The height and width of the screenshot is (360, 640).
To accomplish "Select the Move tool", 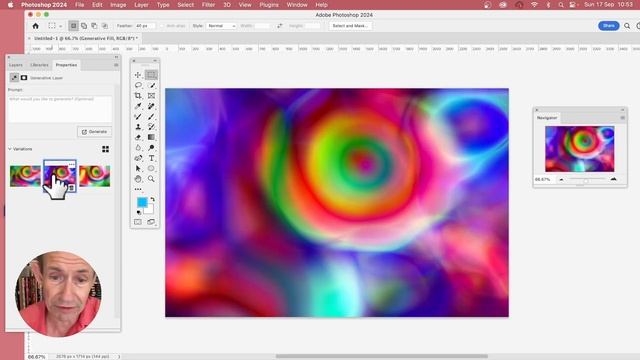I will coord(138,75).
